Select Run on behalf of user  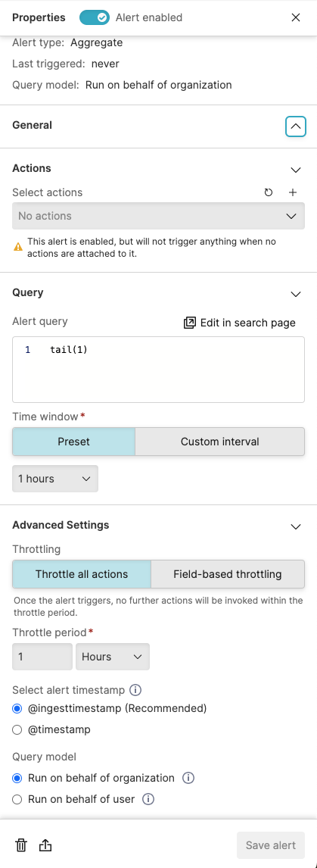tap(17, 799)
